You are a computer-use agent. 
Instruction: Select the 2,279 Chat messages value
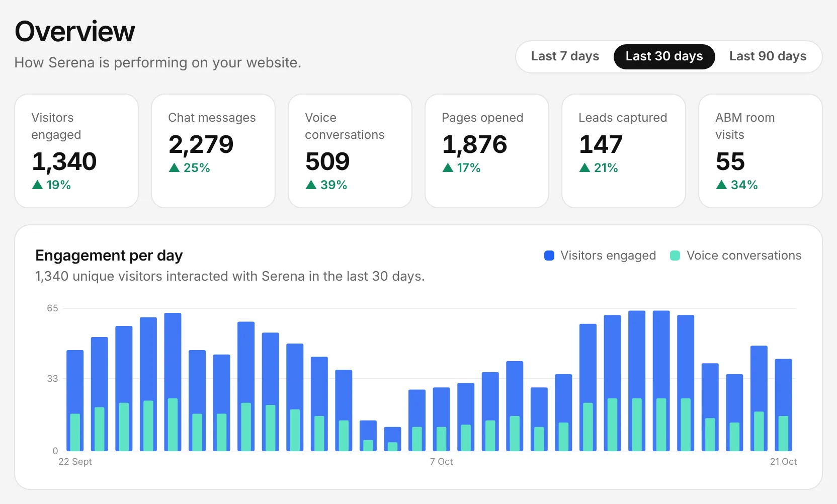201,144
